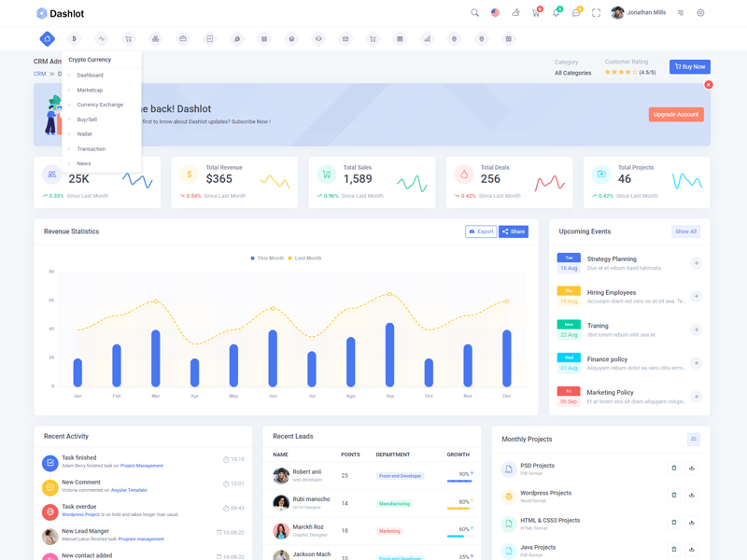Open the notifications bell icon
This screenshot has width=747, height=560.
(x=556, y=13)
